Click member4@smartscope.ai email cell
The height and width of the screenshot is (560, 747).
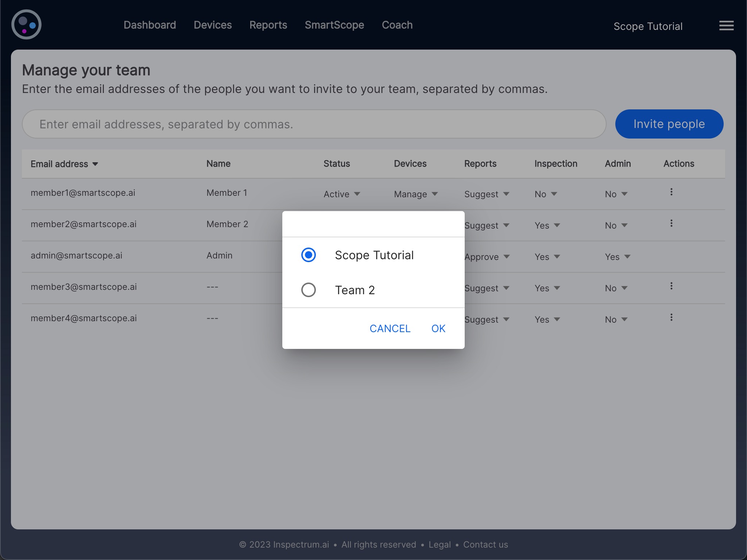(x=84, y=318)
